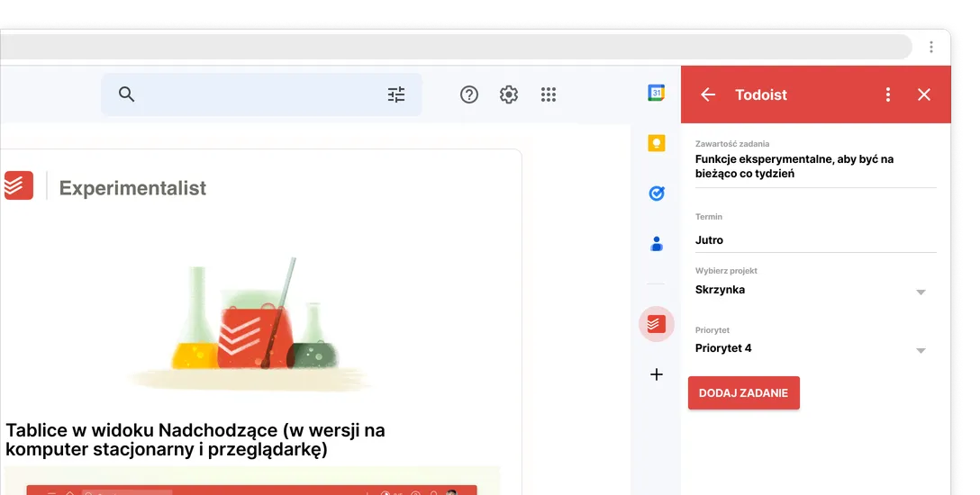Viewport: 980px width, 495px height.
Task: Open the Google apps grid
Action: [549, 94]
